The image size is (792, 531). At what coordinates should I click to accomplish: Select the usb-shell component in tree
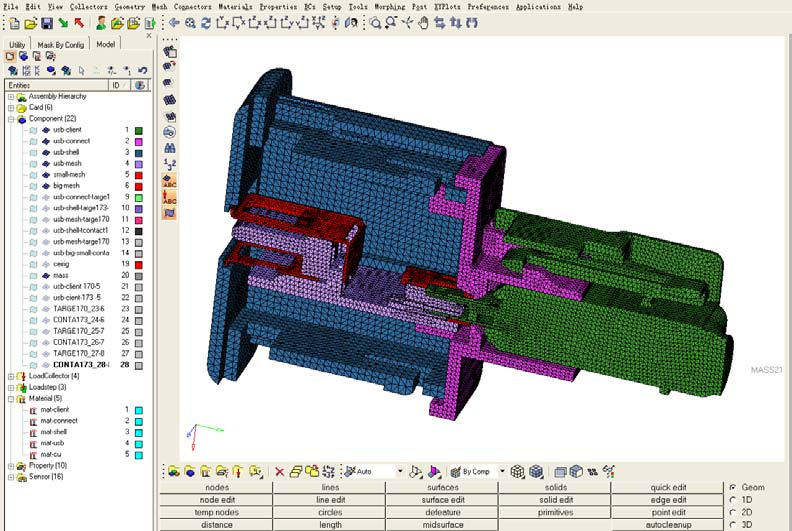point(66,152)
